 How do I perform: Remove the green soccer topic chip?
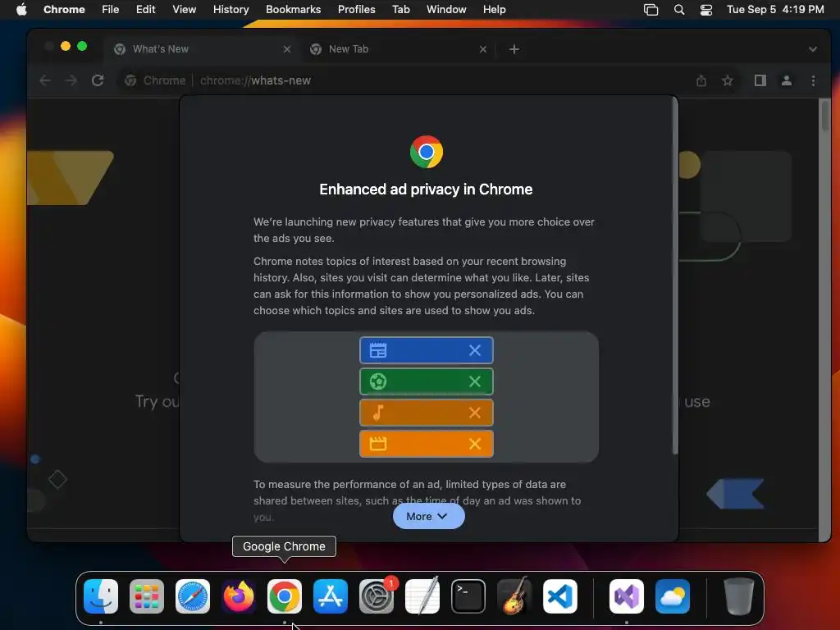(475, 381)
